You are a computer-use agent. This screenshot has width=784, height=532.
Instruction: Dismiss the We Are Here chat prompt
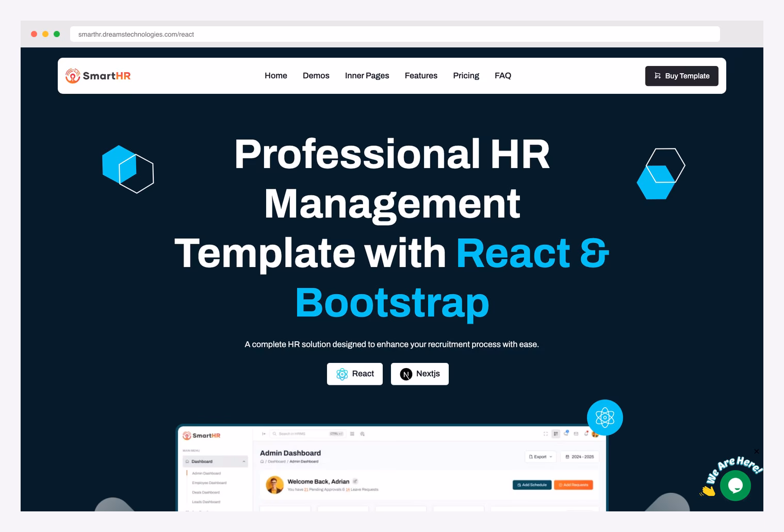click(757, 452)
